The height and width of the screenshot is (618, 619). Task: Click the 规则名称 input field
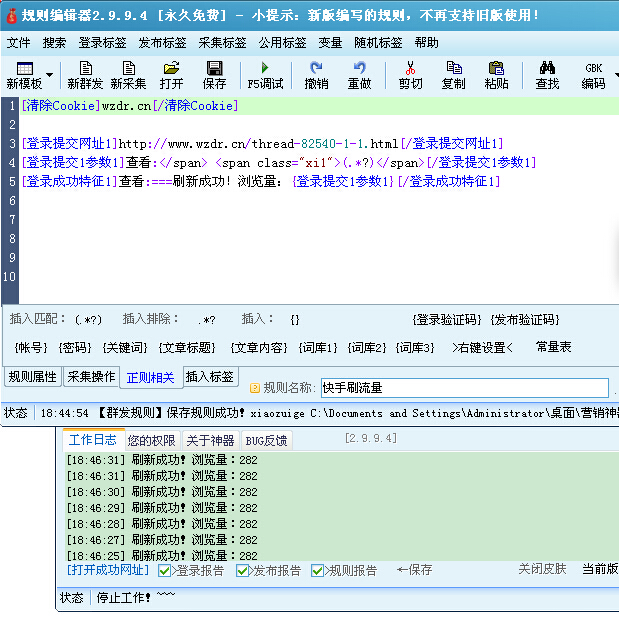click(463, 388)
